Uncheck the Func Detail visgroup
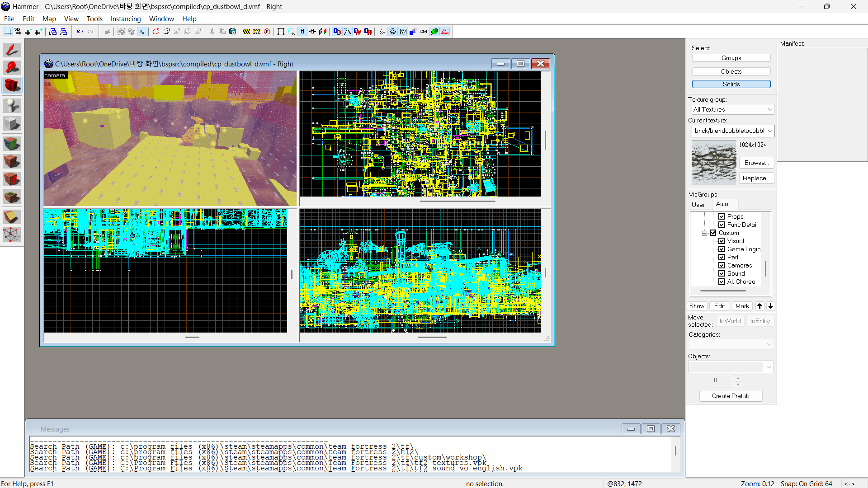The image size is (868, 488). [x=722, y=225]
